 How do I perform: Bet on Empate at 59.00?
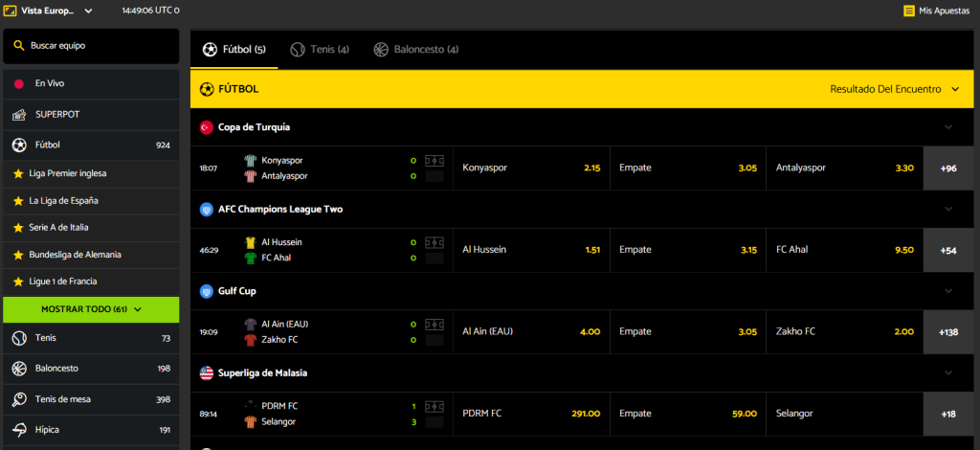pos(688,414)
